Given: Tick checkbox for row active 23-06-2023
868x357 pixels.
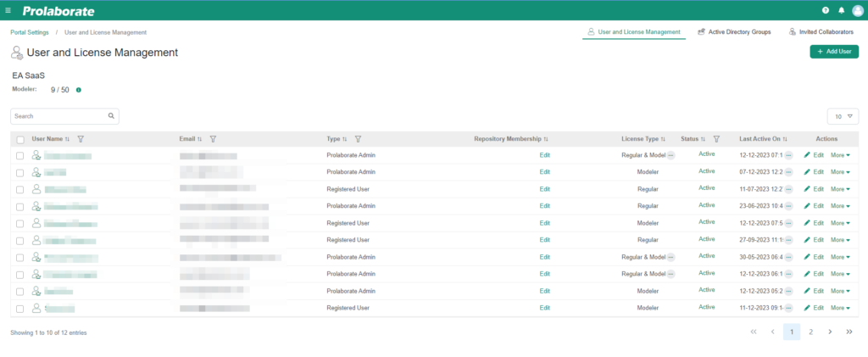Looking at the screenshot, I should click(x=20, y=206).
